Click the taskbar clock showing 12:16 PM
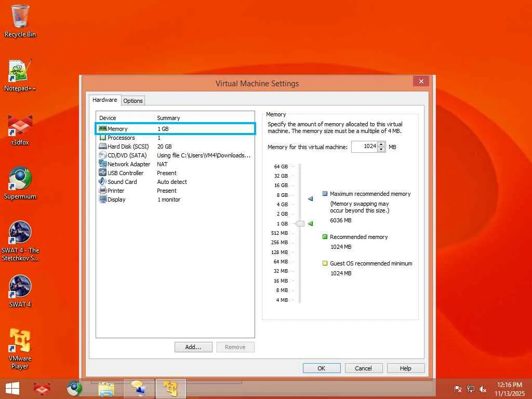 [x=509, y=389]
